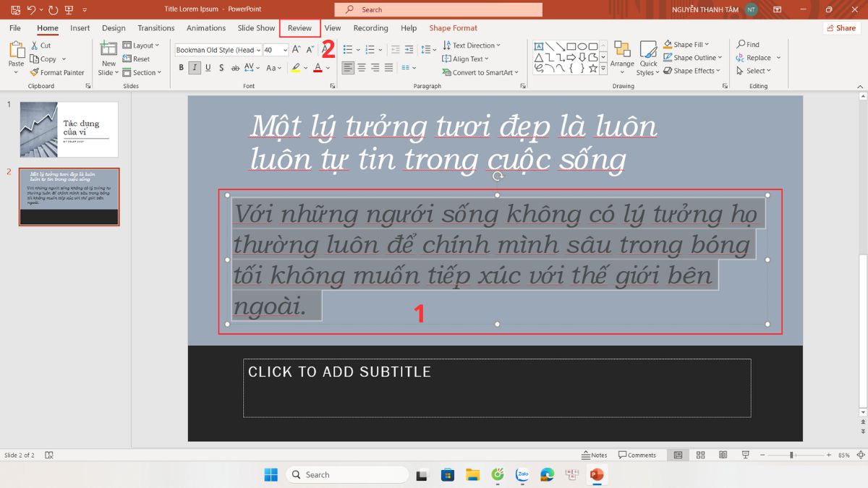The width and height of the screenshot is (868, 488).
Task: Click the title bar Search box
Action: click(x=438, y=9)
